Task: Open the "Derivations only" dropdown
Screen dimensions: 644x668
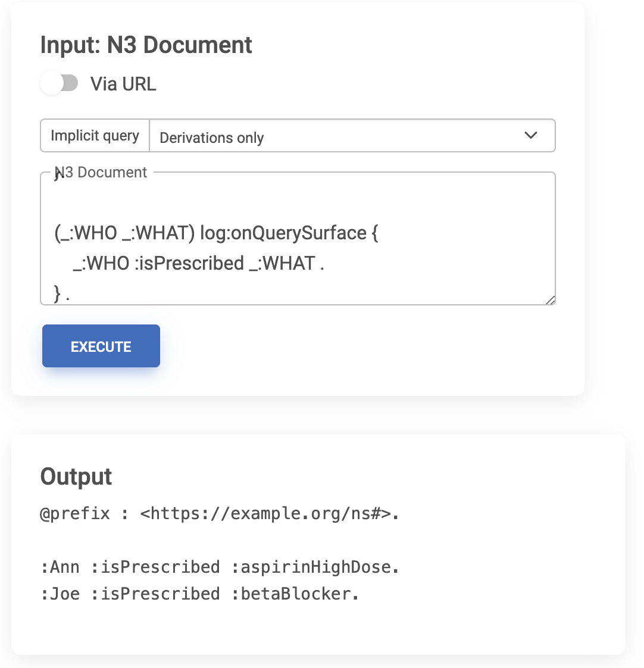Action: (x=351, y=136)
